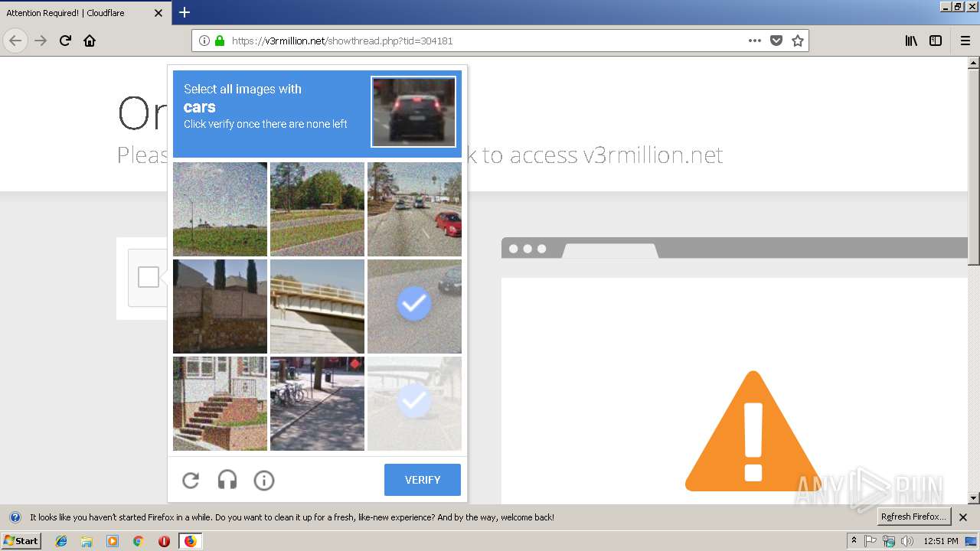The height and width of the screenshot is (551, 980).
Task: Select the brick wall with cypress tile
Action: pyautogui.click(x=220, y=306)
